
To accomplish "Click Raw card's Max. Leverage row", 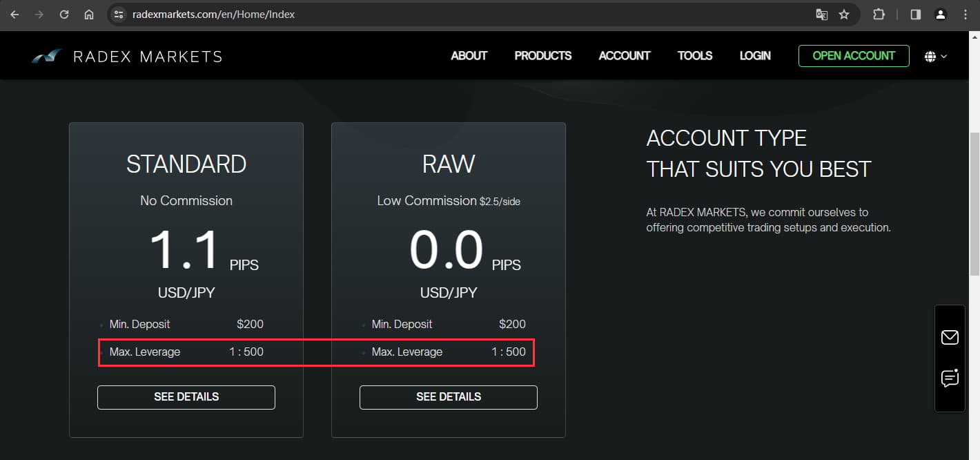I will click(449, 352).
